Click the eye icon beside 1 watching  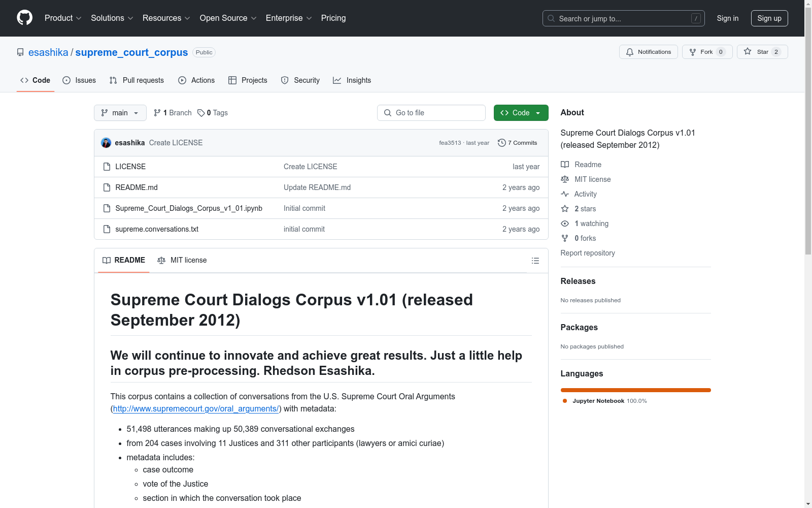(x=565, y=224)
